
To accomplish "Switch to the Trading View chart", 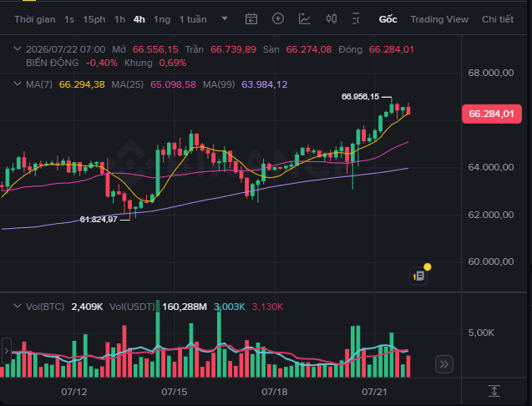I will coord(439,19).
